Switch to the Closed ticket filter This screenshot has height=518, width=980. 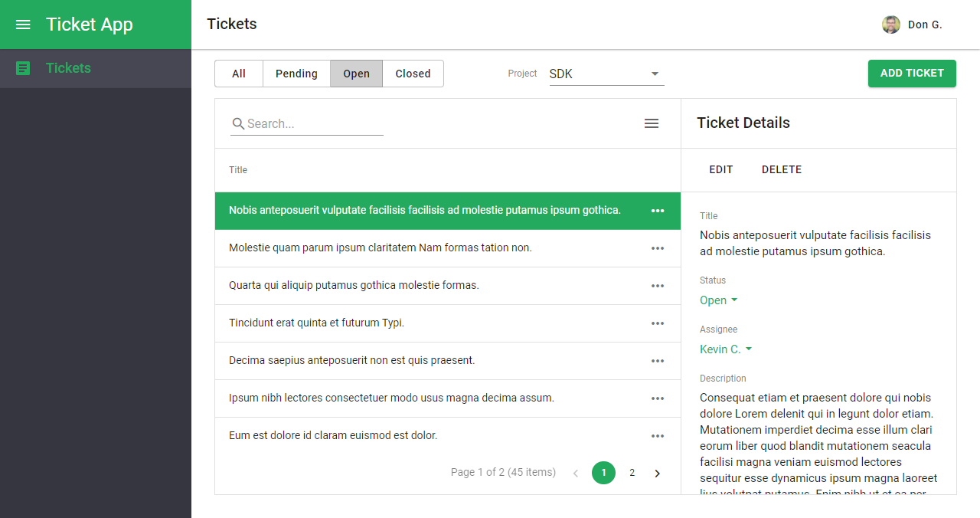[413, 74]
